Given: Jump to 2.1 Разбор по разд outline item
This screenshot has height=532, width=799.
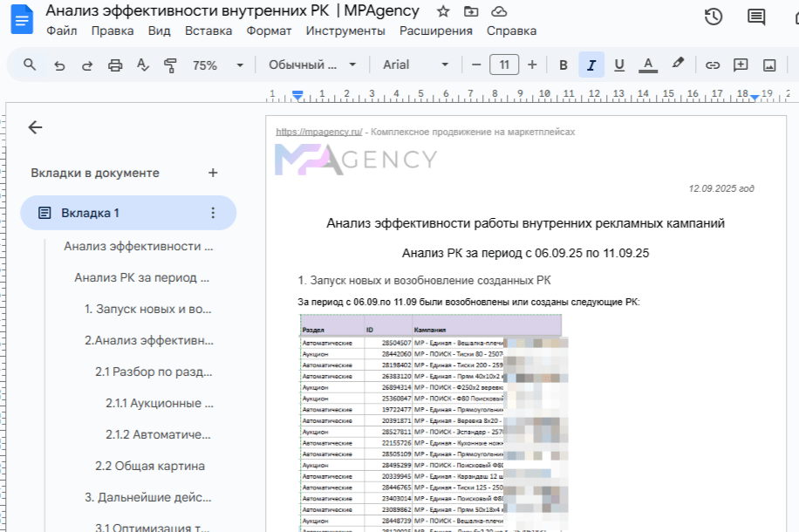Looking at the screenshot, I should pyautogui.click(x=154, y=372).
